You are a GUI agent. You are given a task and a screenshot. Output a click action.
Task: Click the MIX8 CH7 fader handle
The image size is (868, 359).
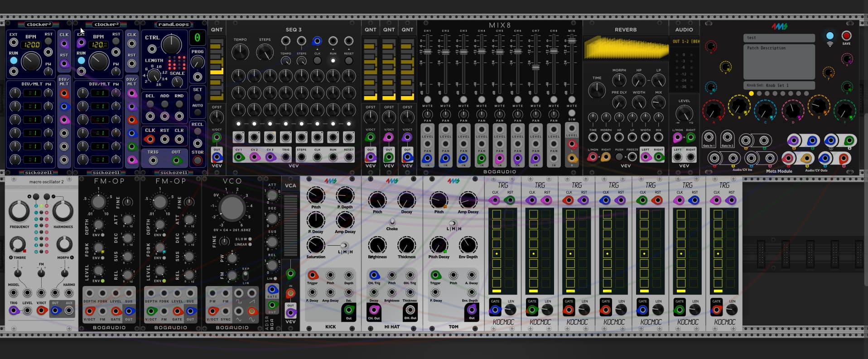535,68
